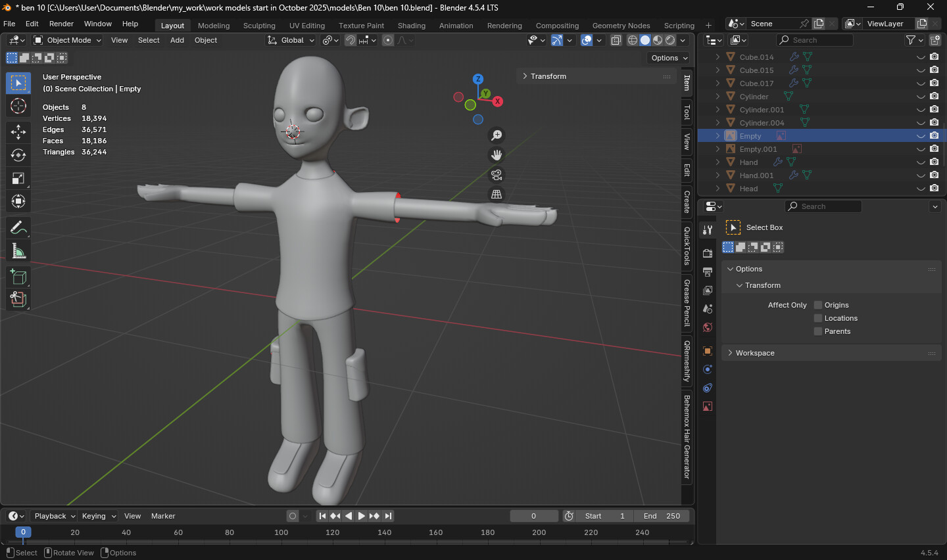Click the pan hand viewport gizmo
The width and height of the screenshot is (947, 560).
(x=497, y=155)
